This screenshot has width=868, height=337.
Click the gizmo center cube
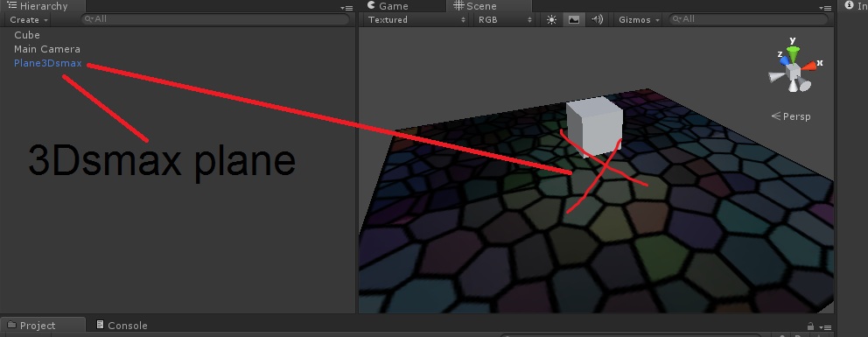coord(794,71)
